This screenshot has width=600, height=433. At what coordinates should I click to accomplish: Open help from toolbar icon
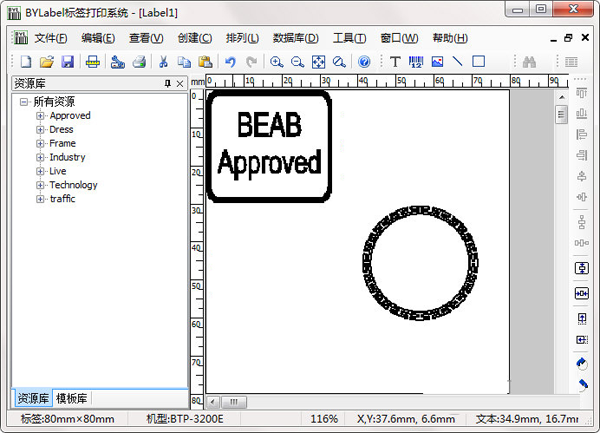pos(364,61)
